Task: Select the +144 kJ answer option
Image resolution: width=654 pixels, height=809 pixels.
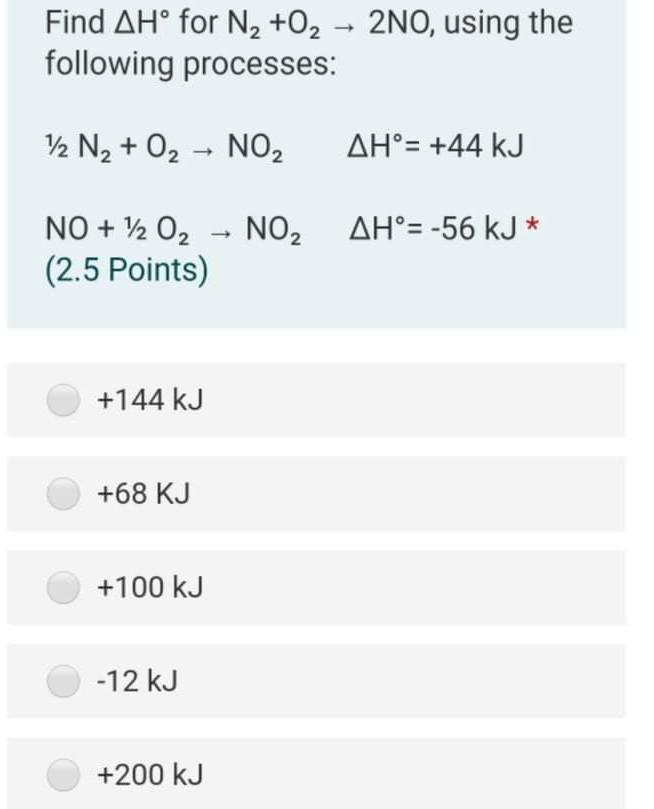Action: click(327, 399)
